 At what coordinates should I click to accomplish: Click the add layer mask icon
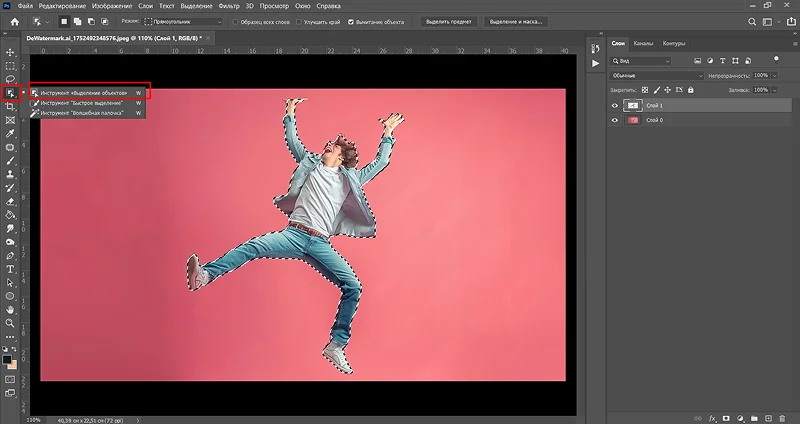(x=727, y=418)
